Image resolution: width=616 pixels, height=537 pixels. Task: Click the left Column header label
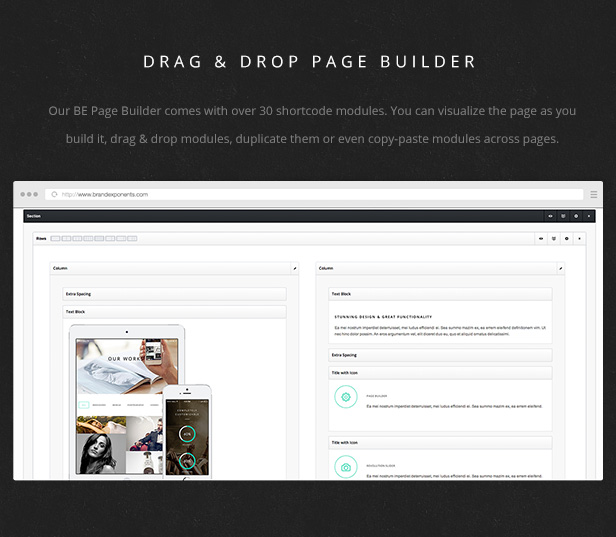click(x=60, y=268)
